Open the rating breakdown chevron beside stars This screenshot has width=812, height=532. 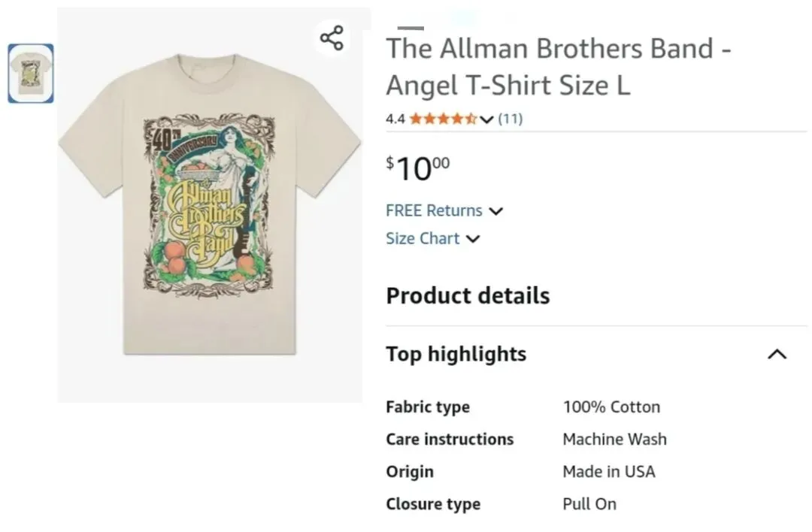[486, 119]
